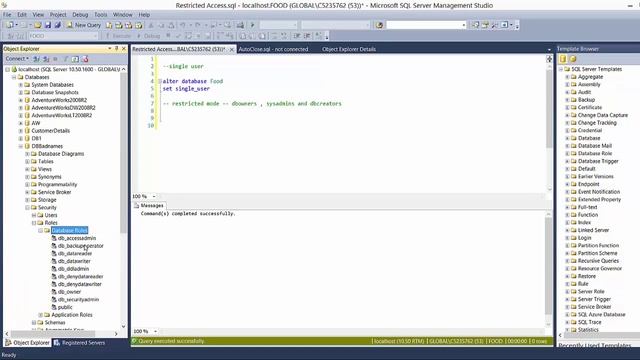
Task: Click the New Query toolbar button
Action: tap(84, 25)
